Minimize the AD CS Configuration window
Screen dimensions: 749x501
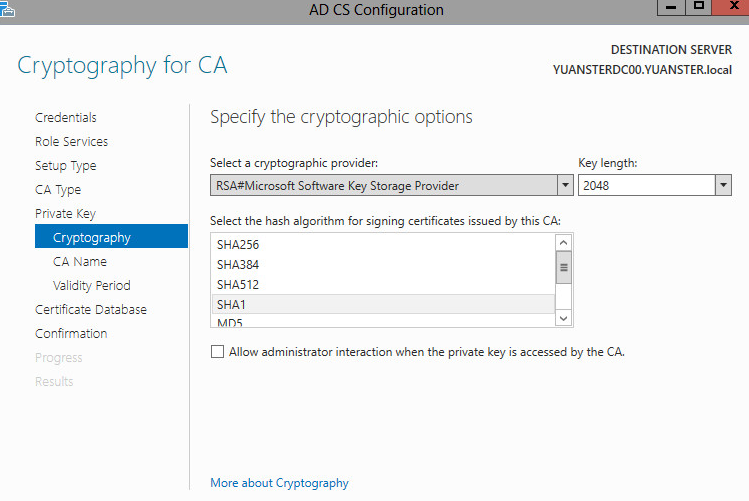click(671, 7)
